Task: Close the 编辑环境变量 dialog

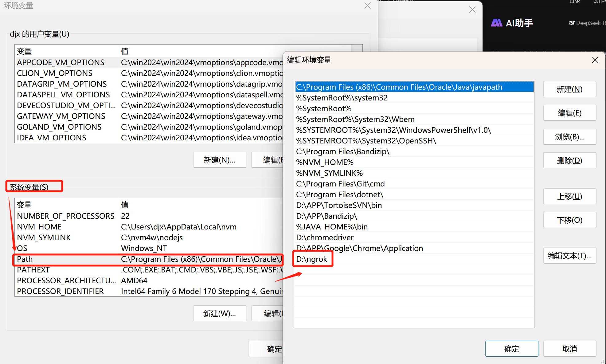Action: pyautogui.click(x=595, y=60)
